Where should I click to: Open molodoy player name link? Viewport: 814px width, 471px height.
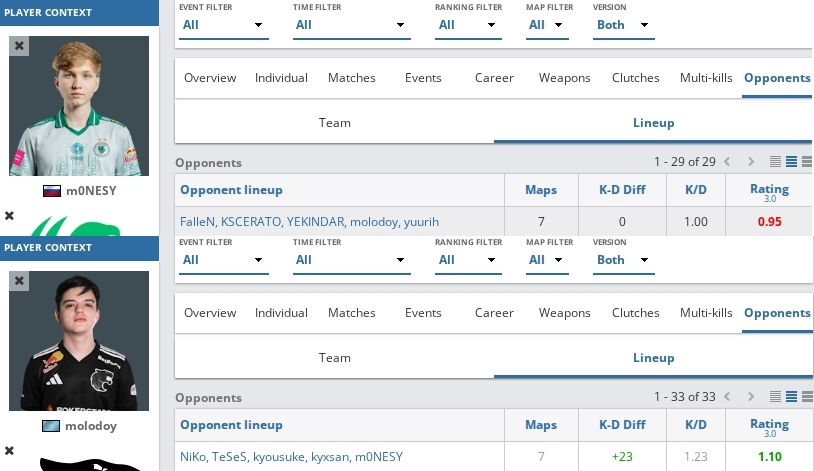91,426
